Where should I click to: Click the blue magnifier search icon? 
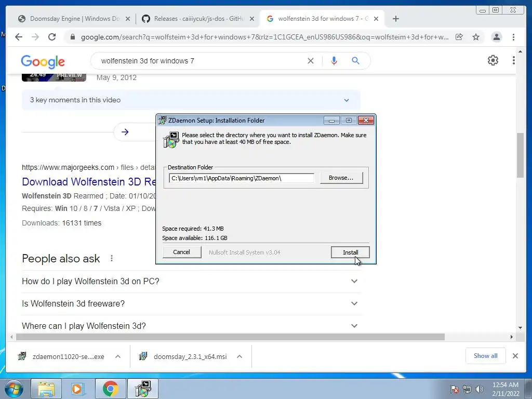click(355, 61)
